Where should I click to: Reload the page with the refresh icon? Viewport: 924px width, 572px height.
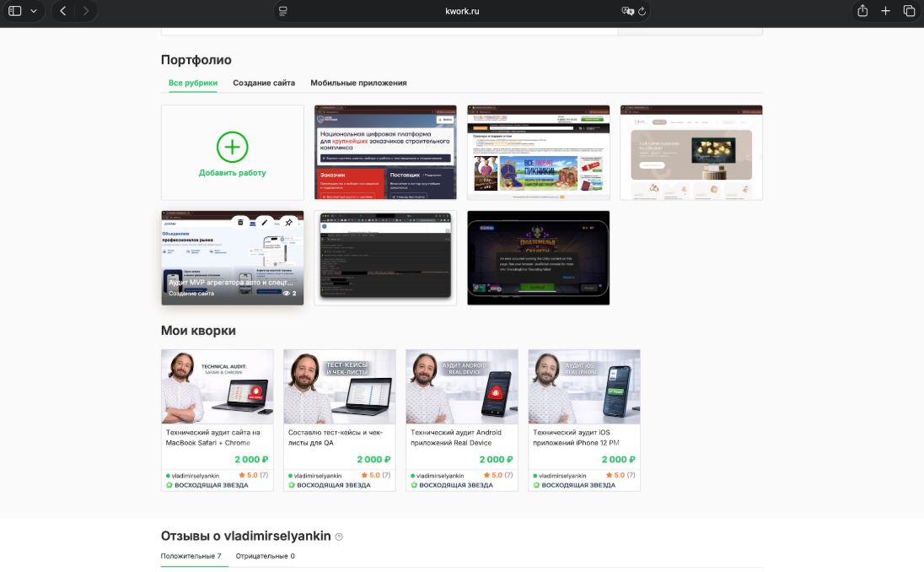(642, 11)
